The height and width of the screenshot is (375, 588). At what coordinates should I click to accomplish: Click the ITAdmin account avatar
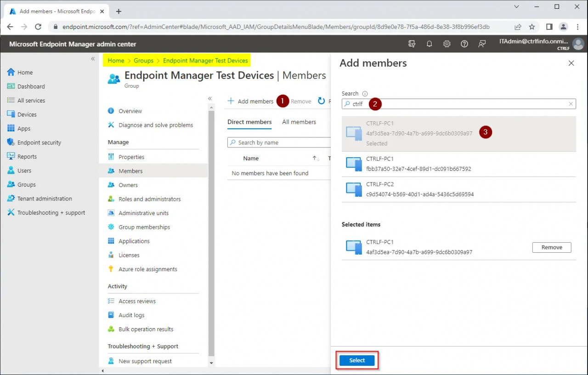point(578,44)
